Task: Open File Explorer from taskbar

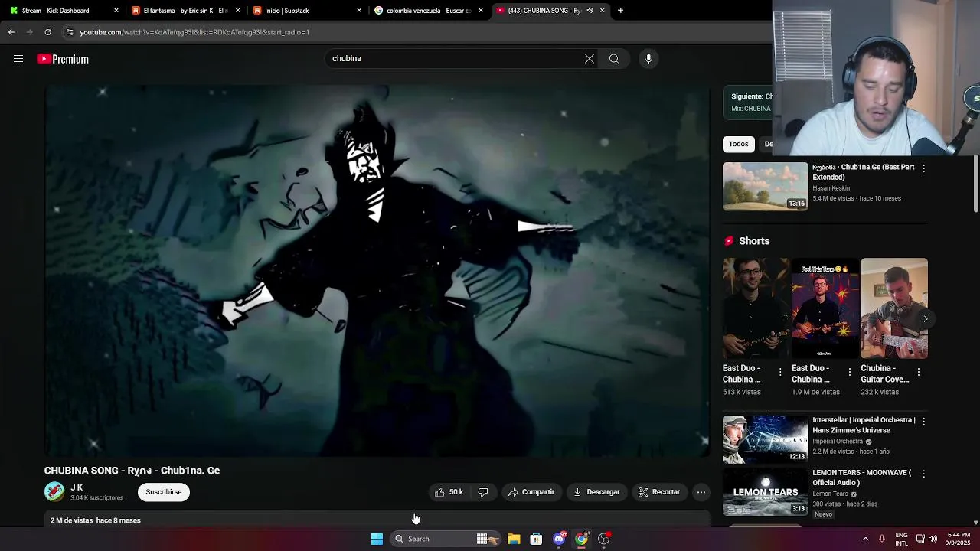Action: [x=514, y=539]
